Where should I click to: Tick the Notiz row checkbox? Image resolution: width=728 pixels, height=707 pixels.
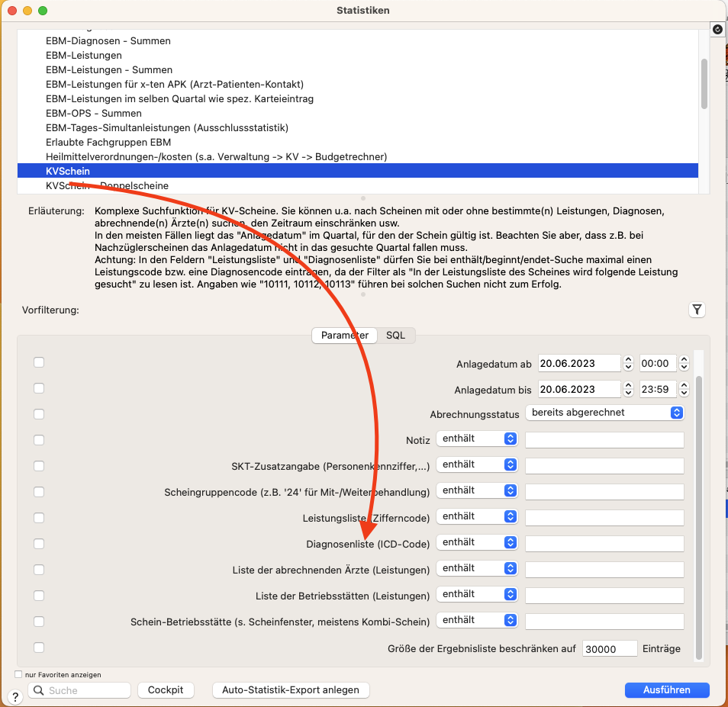tap(39, 440)
